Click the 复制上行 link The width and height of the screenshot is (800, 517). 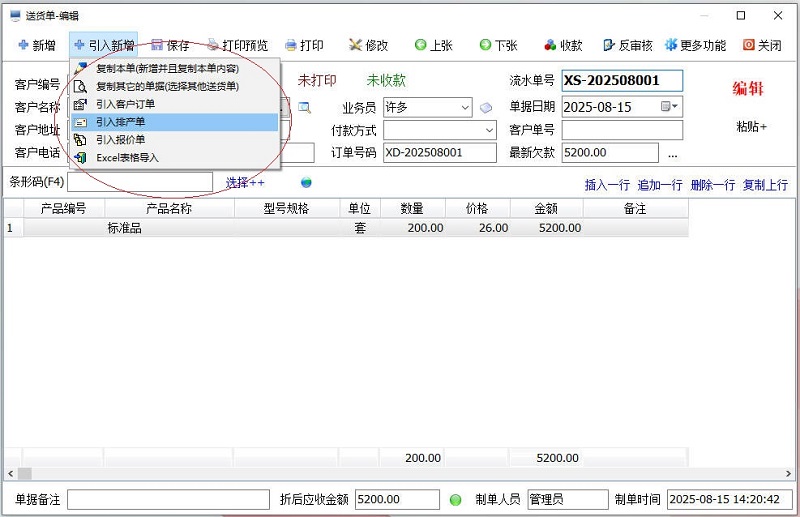point(765,185)
